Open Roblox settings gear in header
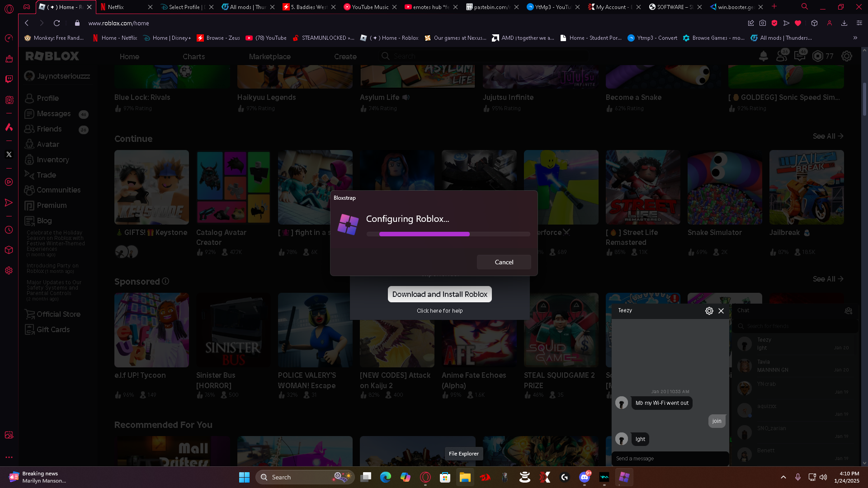The width and height of the screenshot is (868, 488). coord(846,56)
